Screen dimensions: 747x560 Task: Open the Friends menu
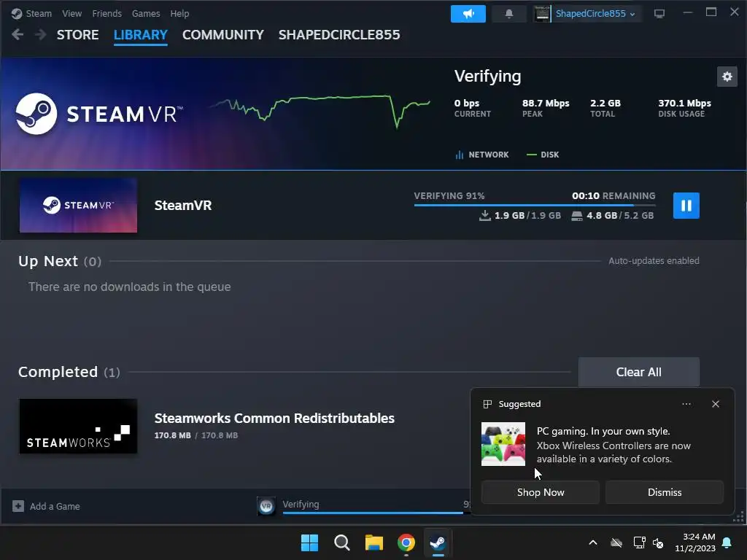tap(107, 13)
